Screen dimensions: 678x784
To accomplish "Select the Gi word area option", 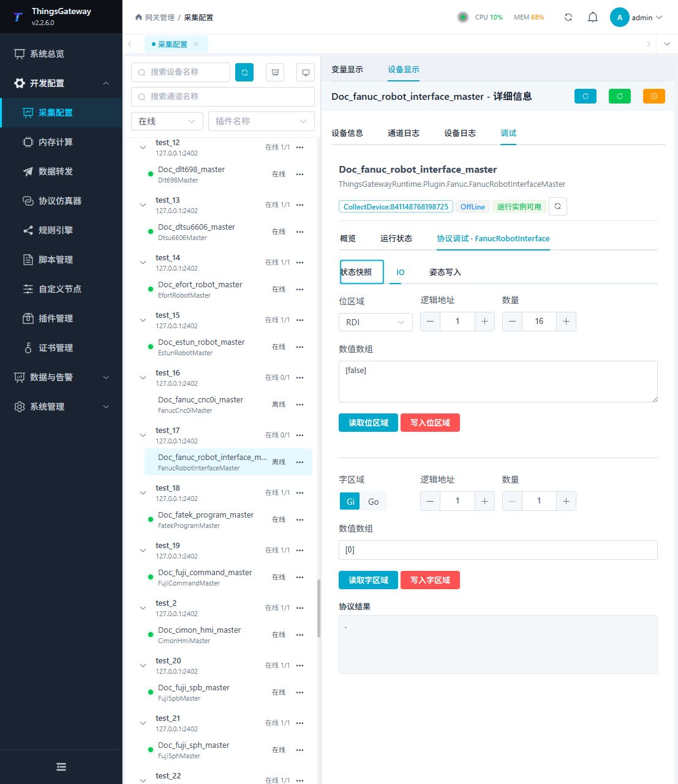I will point(350,502).
